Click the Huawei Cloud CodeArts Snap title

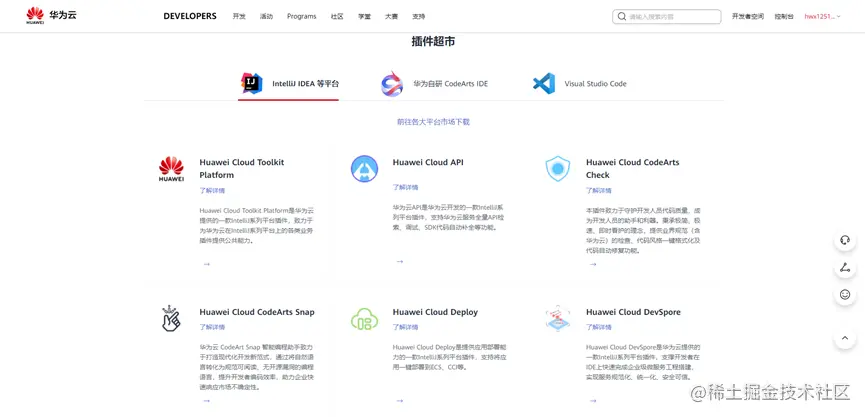coord(257,312)
